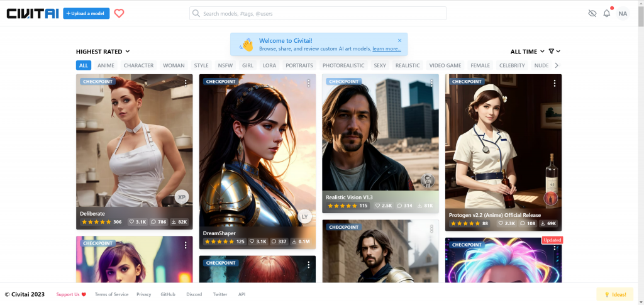Open the Twitter footer link
Image resolution: width=644 pixels, height=305 pixels.
tap(220, 294)
